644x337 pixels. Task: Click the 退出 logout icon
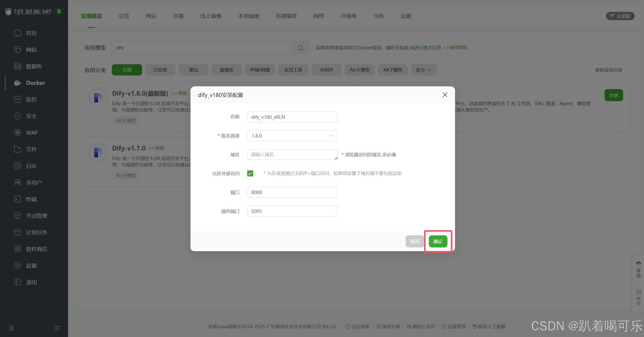click(x=17, y=282)
